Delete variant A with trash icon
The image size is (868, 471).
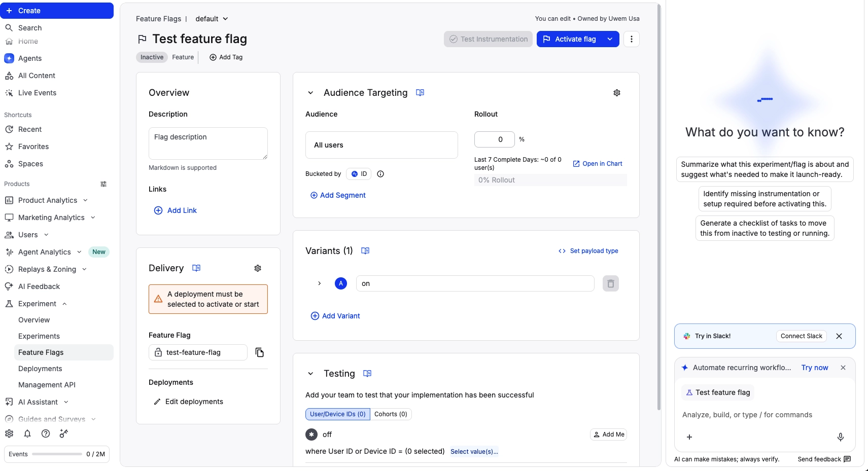pos(611,283)
